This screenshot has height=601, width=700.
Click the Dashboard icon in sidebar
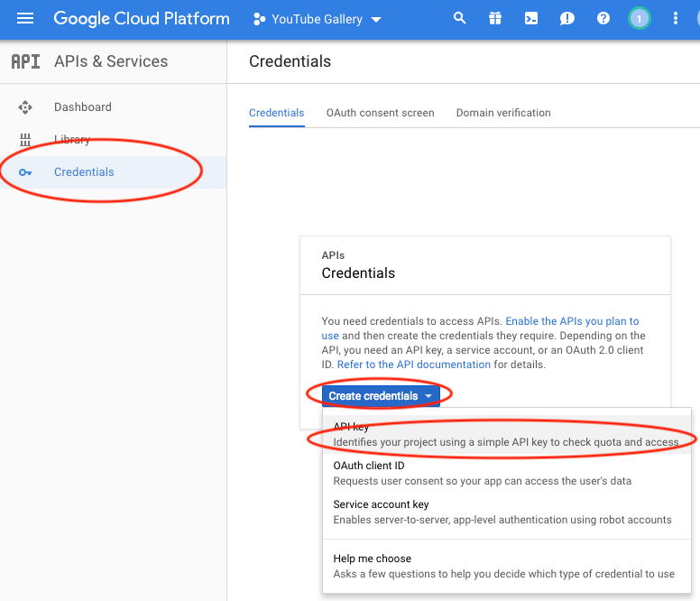(25, 107)
